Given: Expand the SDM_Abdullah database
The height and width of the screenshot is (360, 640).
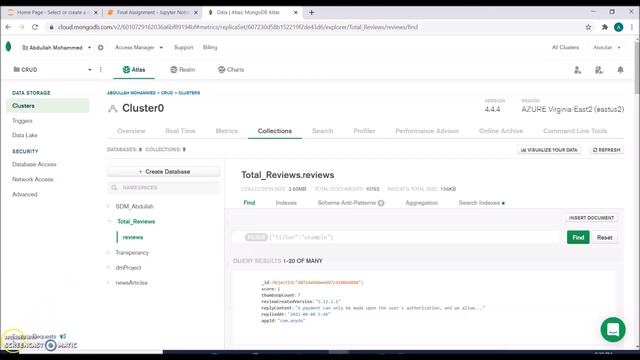Looking at the screenshot, I should point(109,206).
